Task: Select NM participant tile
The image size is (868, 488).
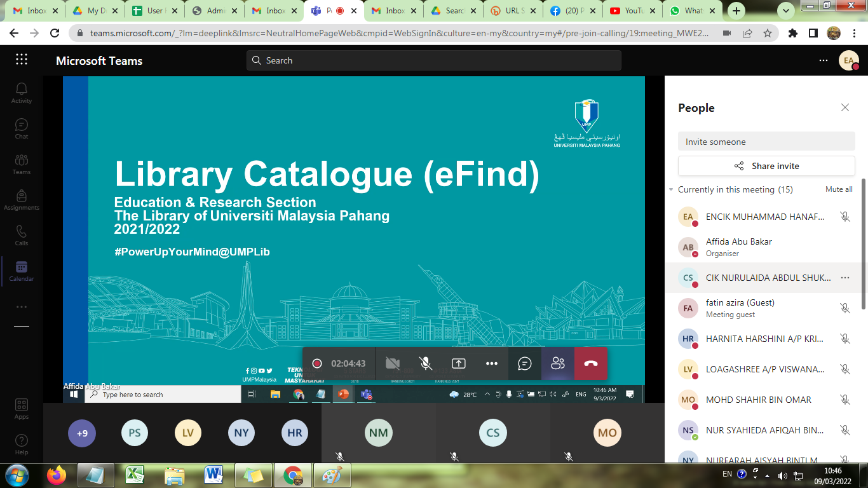Action: 378,433
